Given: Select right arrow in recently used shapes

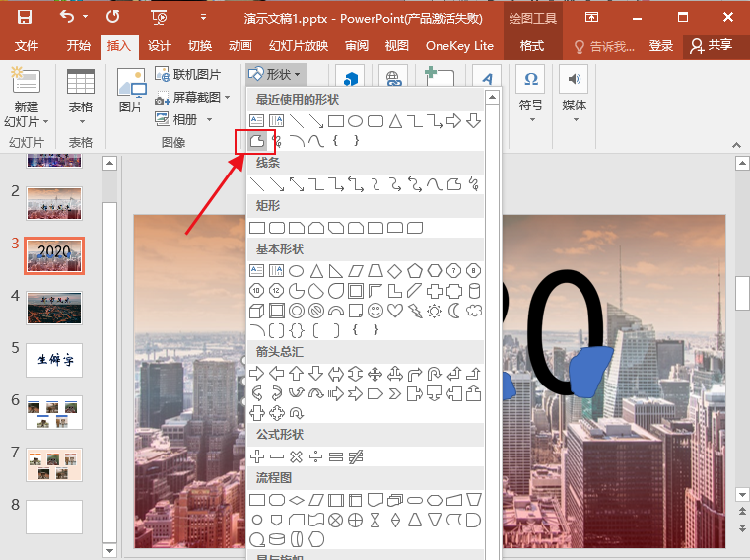Looking at the screenshot, I should [453, 121].
